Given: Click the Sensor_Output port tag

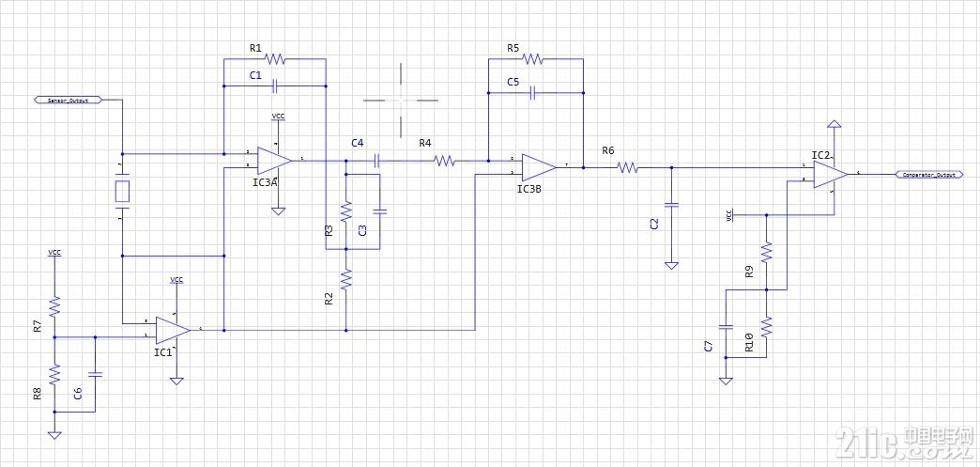Looking at the screenshot, I should (69, 100).
